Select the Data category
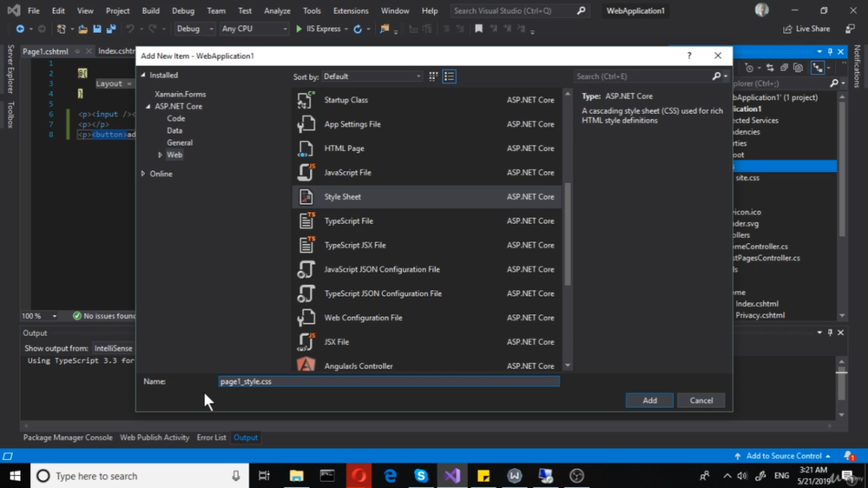The image size is (868, 488). [x=174, y=131]
